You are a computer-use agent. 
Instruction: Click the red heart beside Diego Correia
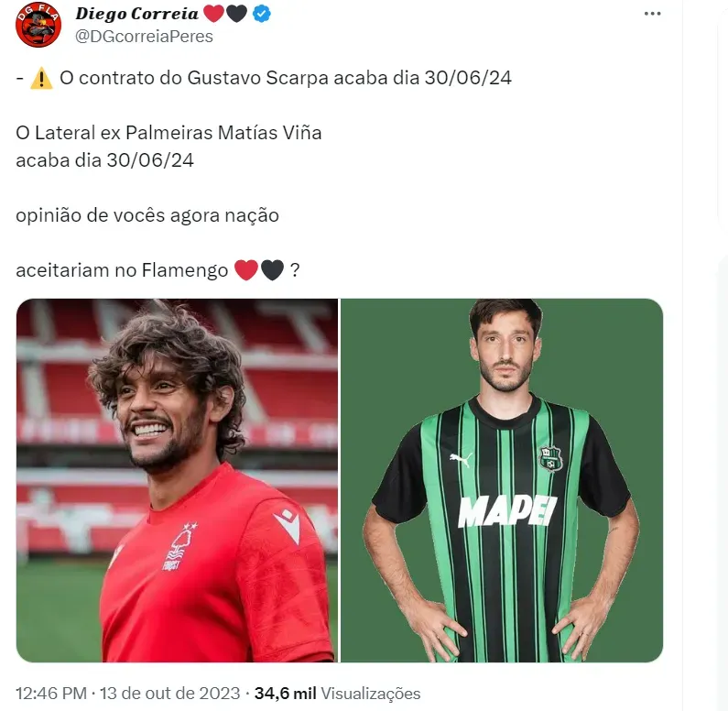coord(213,14)
